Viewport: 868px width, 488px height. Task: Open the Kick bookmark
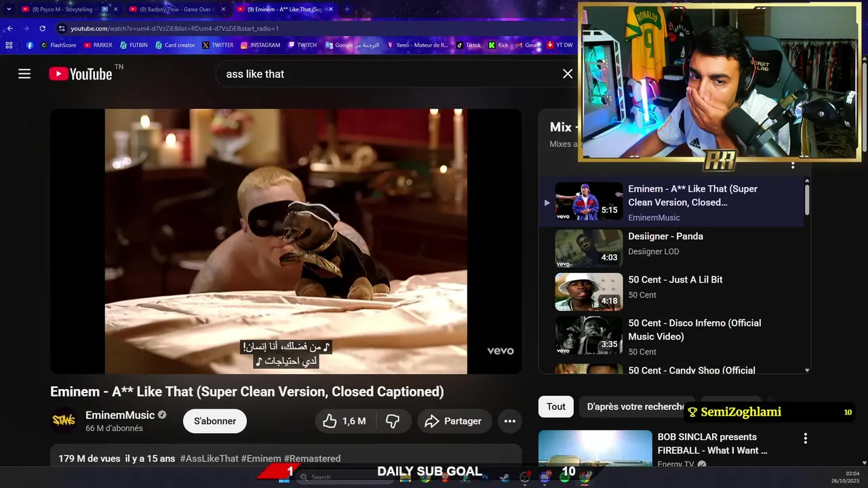click(498, 45)
